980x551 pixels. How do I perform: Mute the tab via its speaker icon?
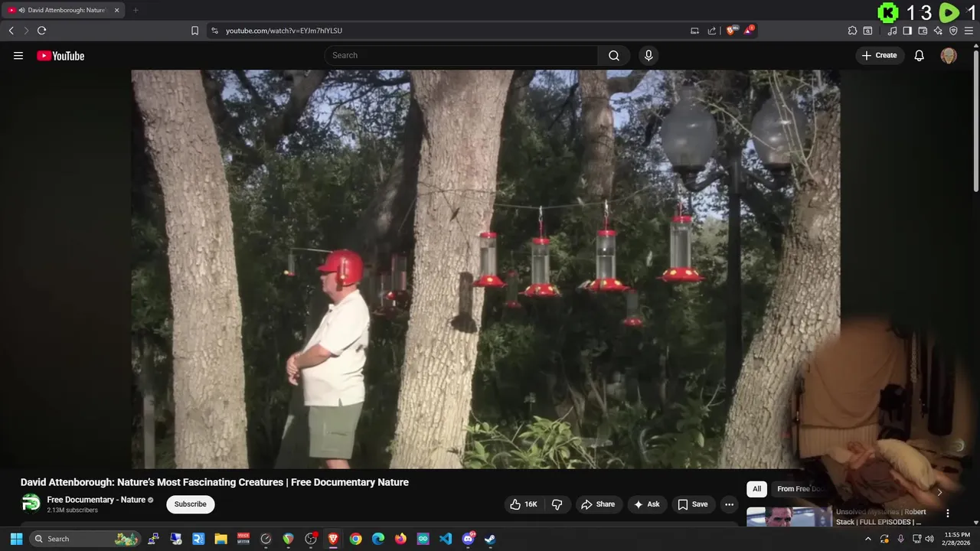(21, 10)
